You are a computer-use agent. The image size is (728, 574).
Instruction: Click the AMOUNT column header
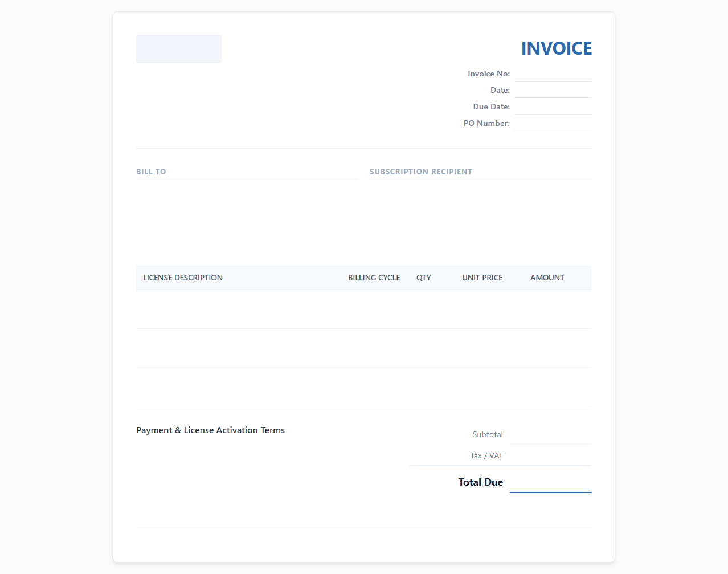click(x=547, y=278)
